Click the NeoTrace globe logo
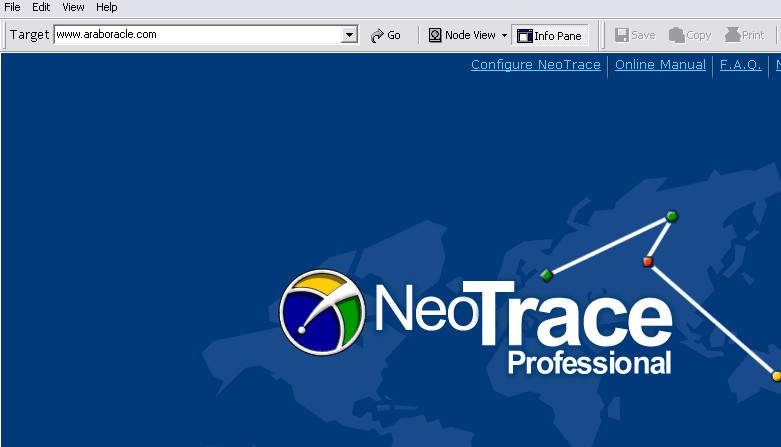Viewport: 781px width, 447px height. (322, 312)
